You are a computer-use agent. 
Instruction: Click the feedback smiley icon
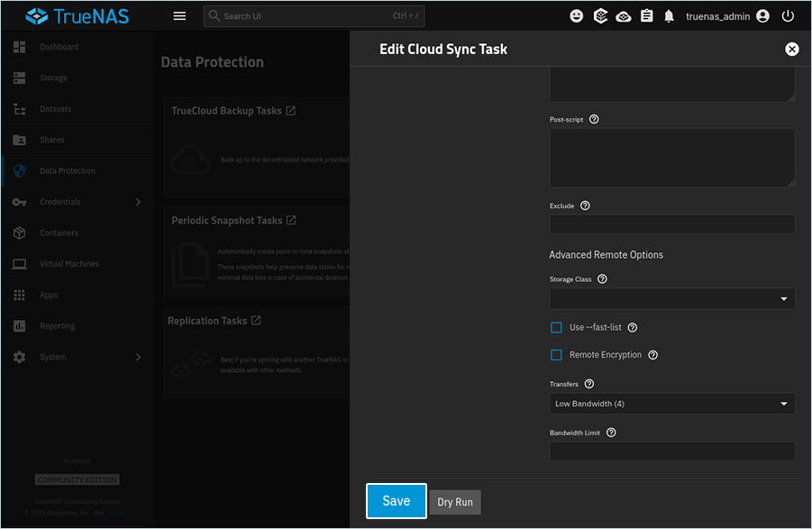pyautogui.click(x=577, y=16)
